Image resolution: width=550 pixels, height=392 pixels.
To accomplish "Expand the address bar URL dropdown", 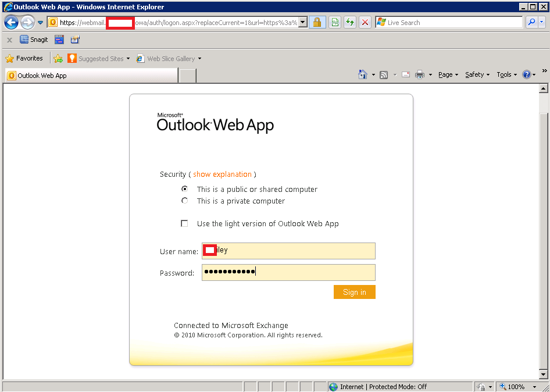I will [x=303, y=23].
